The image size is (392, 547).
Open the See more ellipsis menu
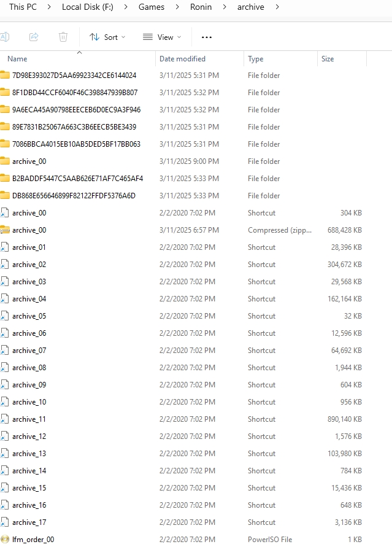click(x=207, y=37)
